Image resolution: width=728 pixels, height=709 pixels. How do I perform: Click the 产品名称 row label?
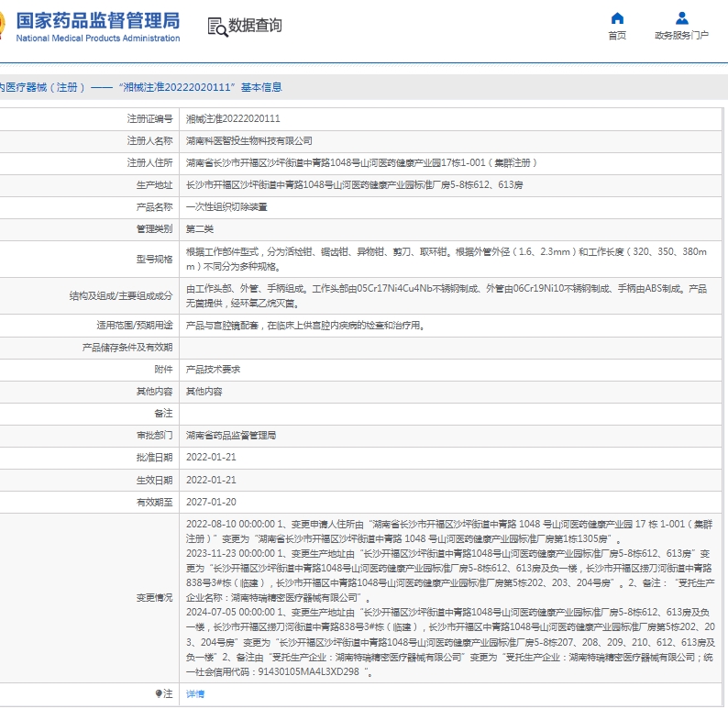155,207
